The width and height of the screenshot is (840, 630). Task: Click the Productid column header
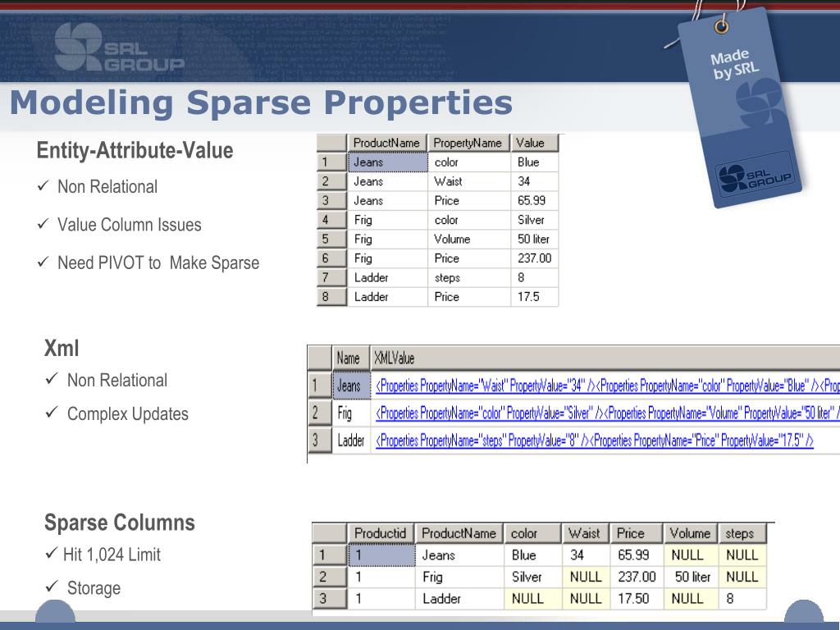(381, 533)
